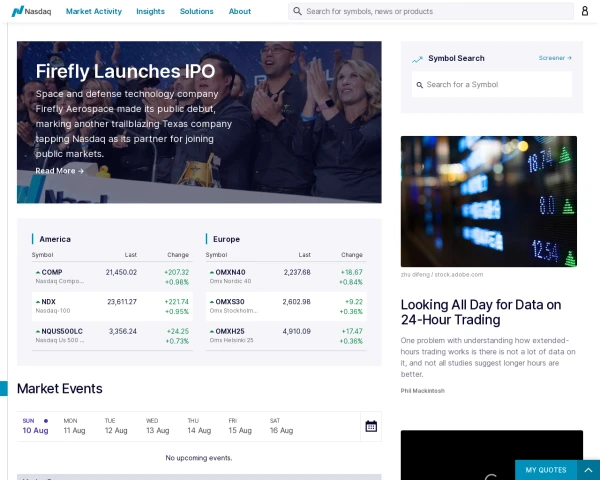Click NDX last value 23,611.27
Viewport: 600px width, 480px height.
122,302
